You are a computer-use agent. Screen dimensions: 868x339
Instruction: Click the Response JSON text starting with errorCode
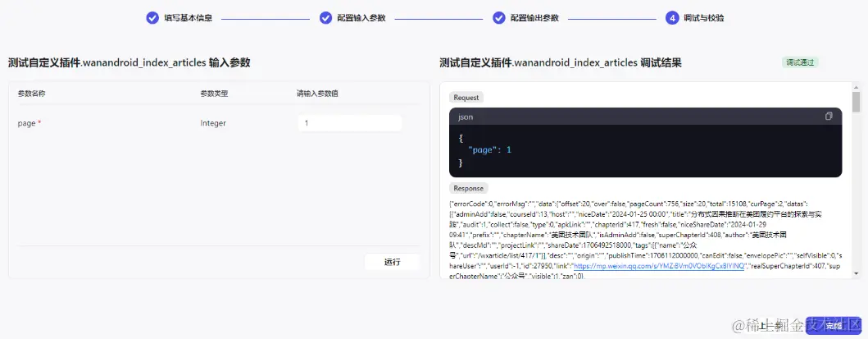point(645,240)
